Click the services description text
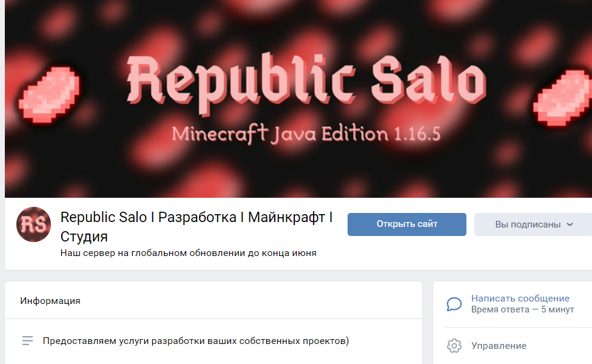Screen dimensions: 592x364 [x=195, y=341]
